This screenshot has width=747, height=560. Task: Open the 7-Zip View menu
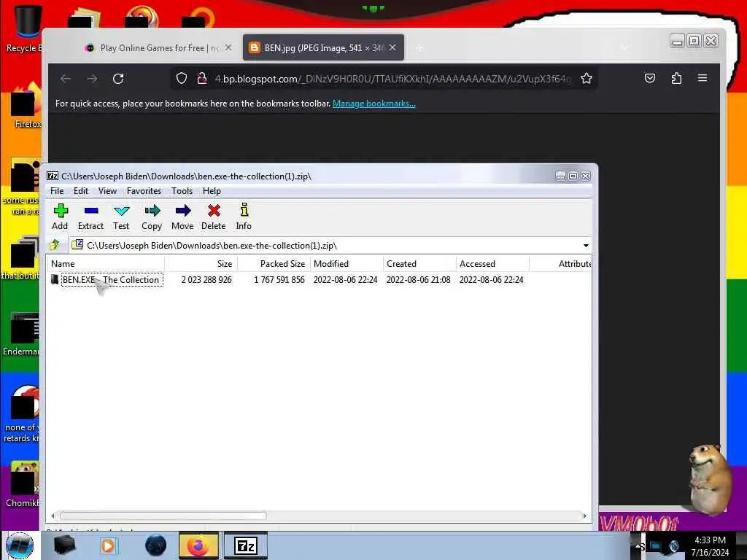click(108, 191)
